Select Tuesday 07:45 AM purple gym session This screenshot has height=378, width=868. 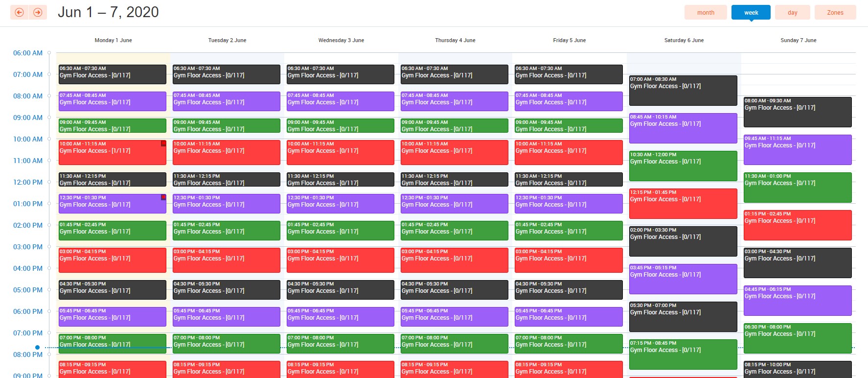pyautogui.click(x=226, y=101)
